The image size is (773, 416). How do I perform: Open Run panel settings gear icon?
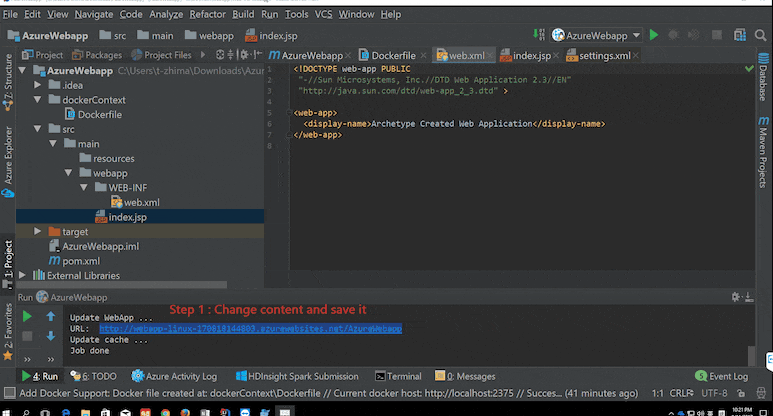coord(736,297)
